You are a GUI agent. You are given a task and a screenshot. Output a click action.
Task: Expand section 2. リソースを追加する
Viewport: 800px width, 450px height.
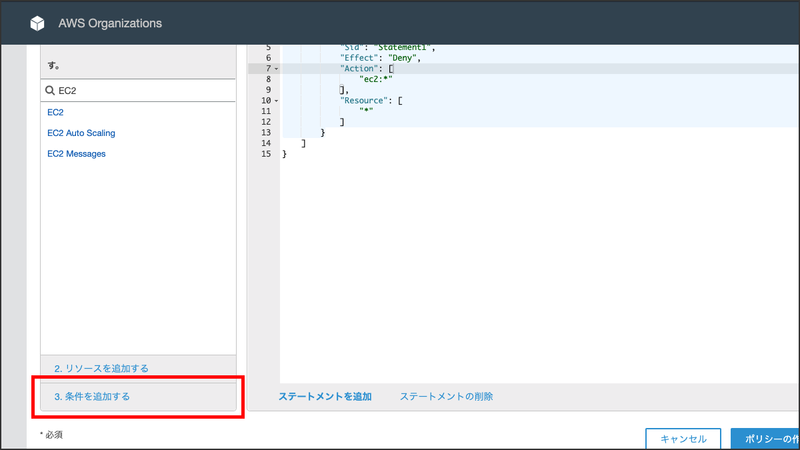(x=138, y=368)
